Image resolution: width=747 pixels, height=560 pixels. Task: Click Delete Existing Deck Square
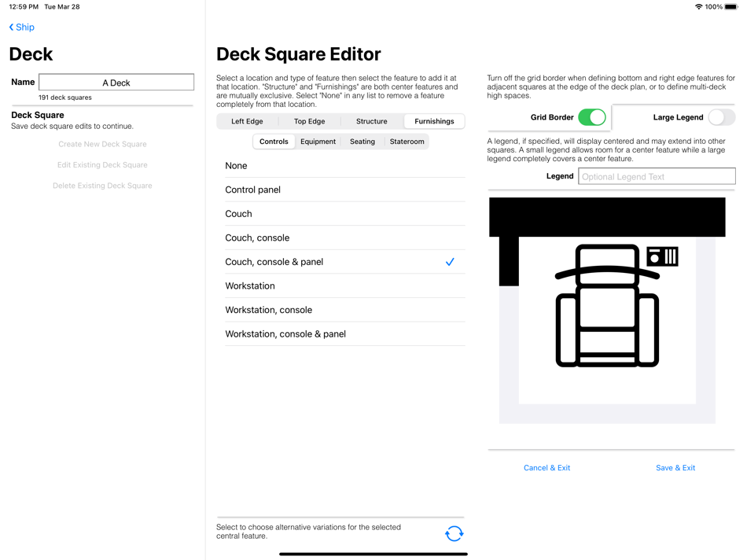coord(102,186)
